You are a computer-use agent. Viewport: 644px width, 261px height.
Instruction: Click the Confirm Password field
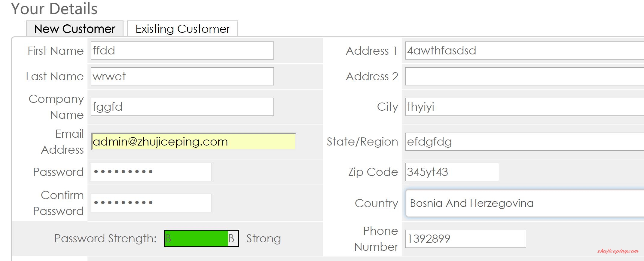coord(151,203)
